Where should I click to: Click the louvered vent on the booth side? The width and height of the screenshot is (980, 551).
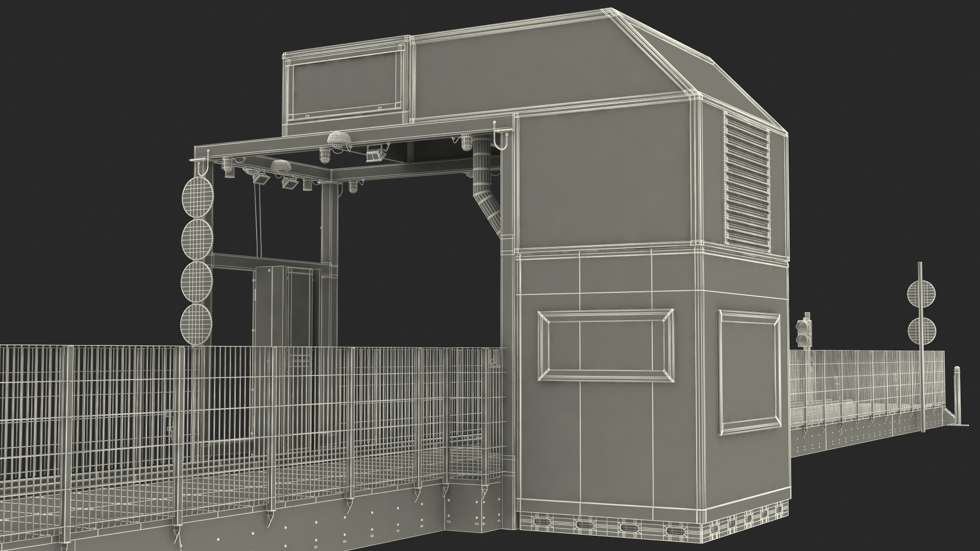747,183
